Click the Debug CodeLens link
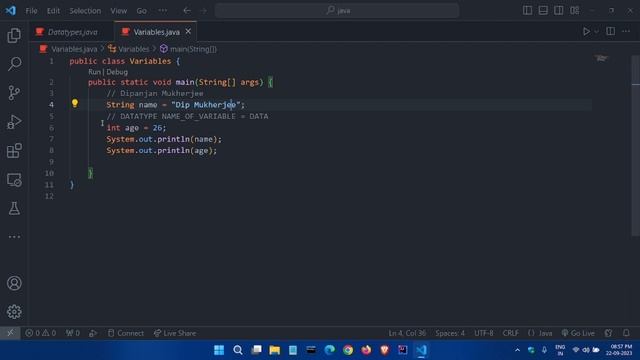The width and height of the screenshot is (640, 360). point(117,72)
